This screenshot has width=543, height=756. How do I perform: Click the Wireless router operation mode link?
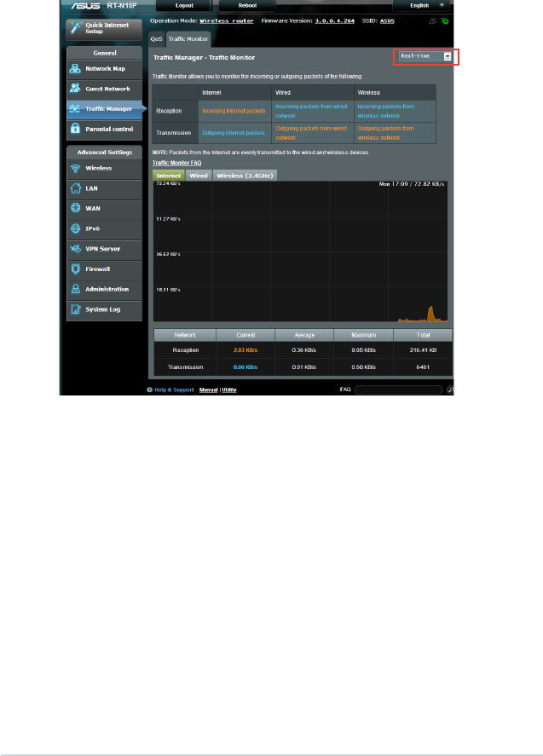point(227,21)
